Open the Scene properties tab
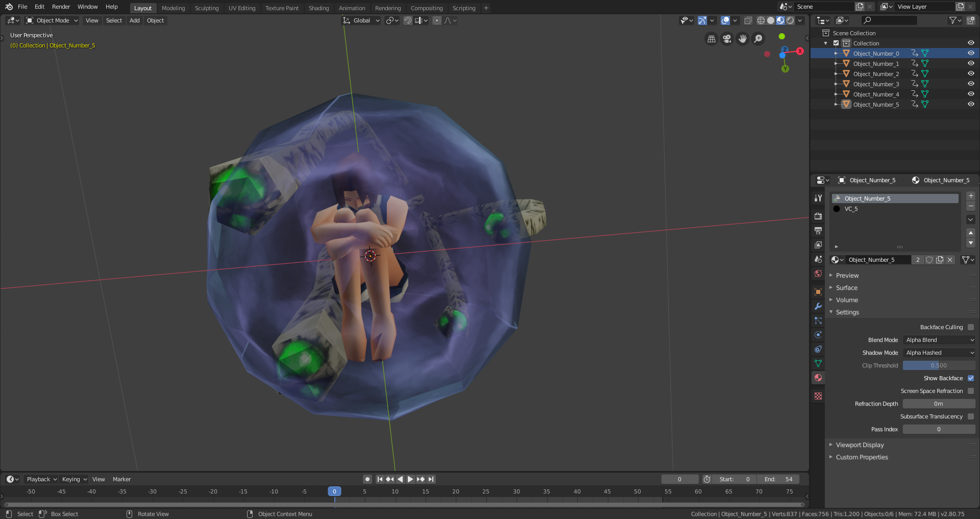The height and width of the screenshot is (519, 980). tap(818, 259)
